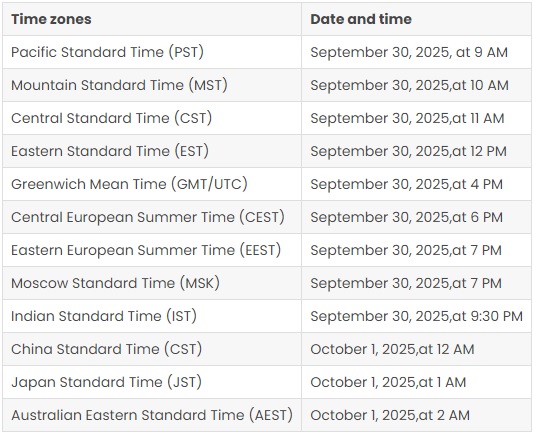
Task: Select the Japan Standard Time (JST) cell
Action: tap(152, 382)
